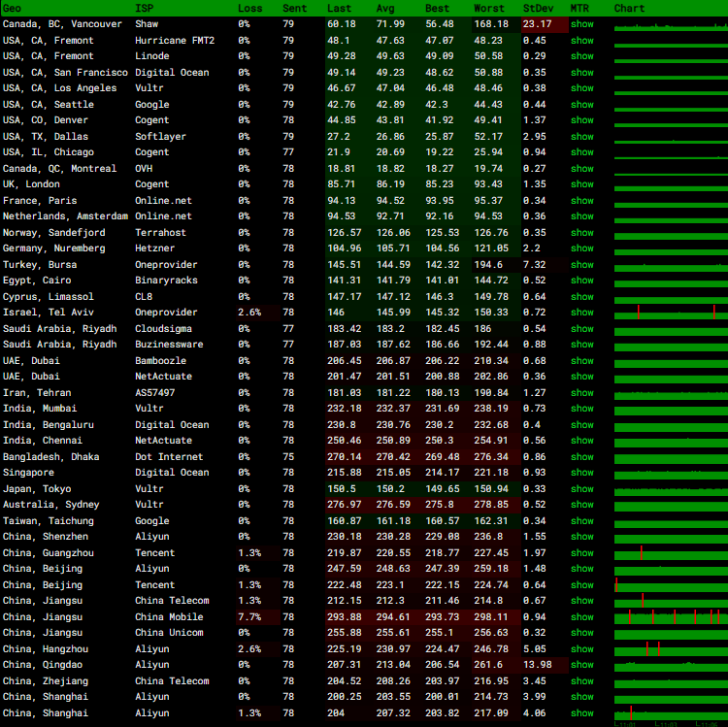The width and height of the screenshot is (728, 727).
Task: Click the Bangladesh, Dhaka geo cell
Action: pyautogui.click(x=51, y=457)
